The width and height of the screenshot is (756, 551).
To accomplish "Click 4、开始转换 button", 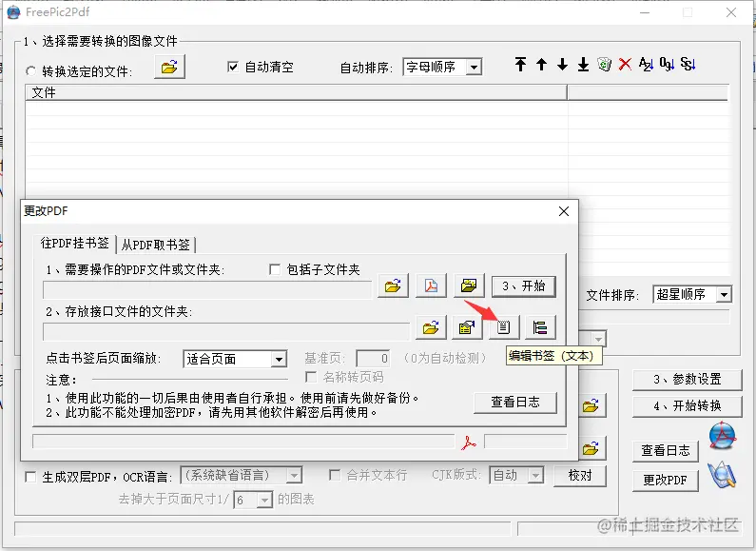I will coord(687,405).
